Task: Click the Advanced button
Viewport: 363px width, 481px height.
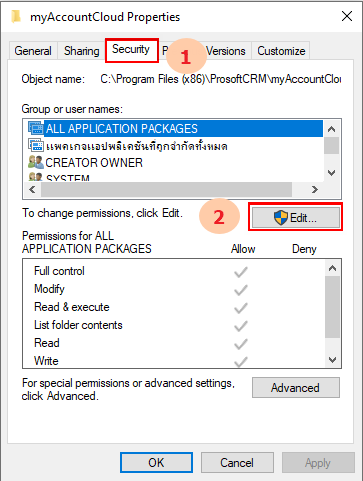Action: (296, 388)
